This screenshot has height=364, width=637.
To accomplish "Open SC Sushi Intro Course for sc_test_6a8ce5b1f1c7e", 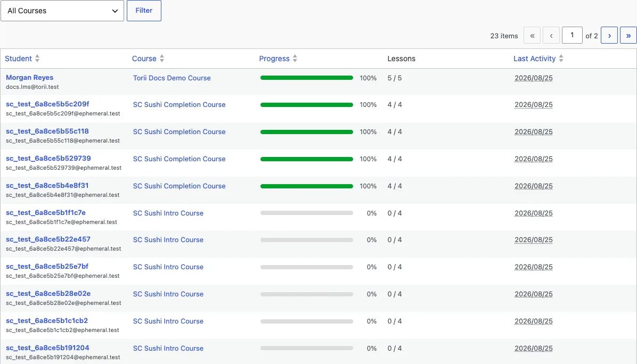I will pos(168,213).
